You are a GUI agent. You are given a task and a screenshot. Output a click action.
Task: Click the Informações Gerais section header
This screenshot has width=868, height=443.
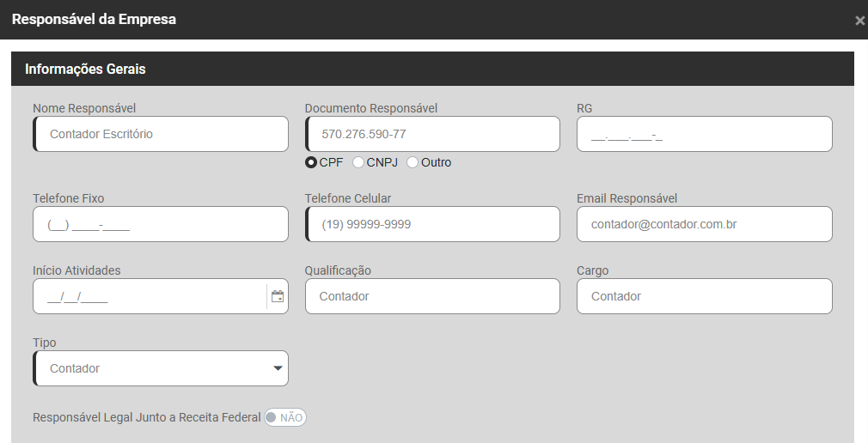432,70
